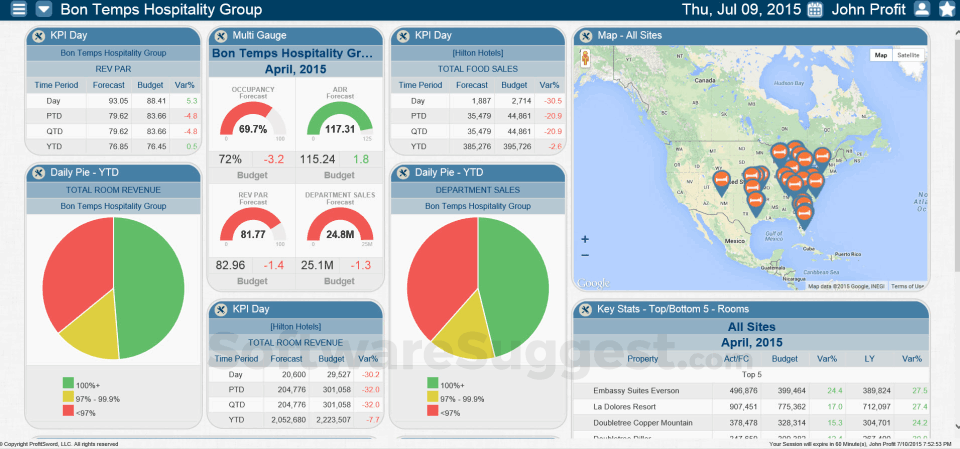The width and height of the screenshot is (960, 449).
Task: Open settings wrench on Key Stats widget
Action: (x=585, y=309)
